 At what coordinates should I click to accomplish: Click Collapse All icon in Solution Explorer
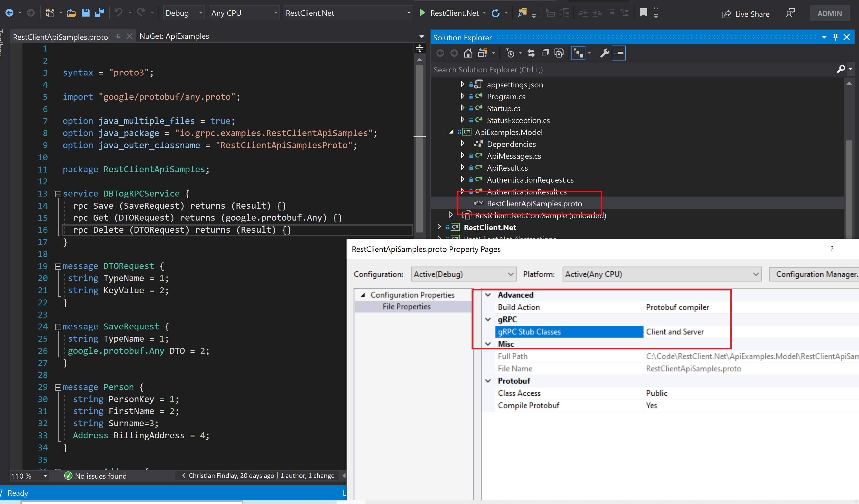(545, 53)
